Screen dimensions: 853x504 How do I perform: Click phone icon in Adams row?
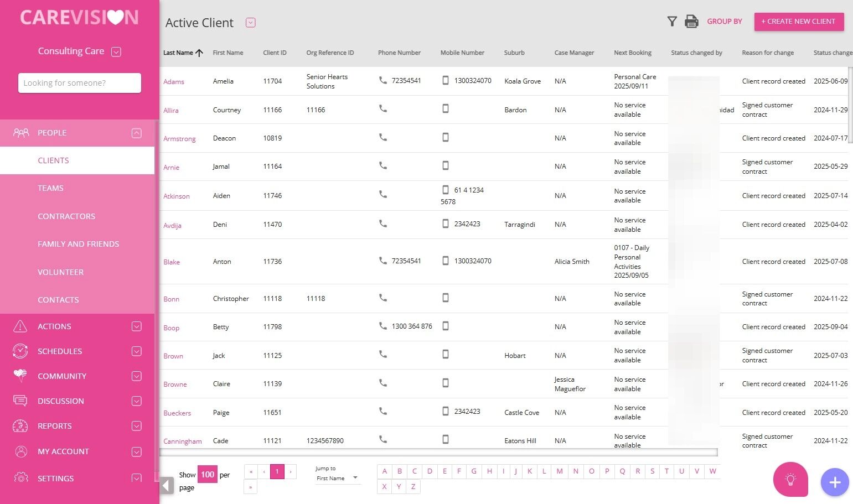[x=382, y=80]
